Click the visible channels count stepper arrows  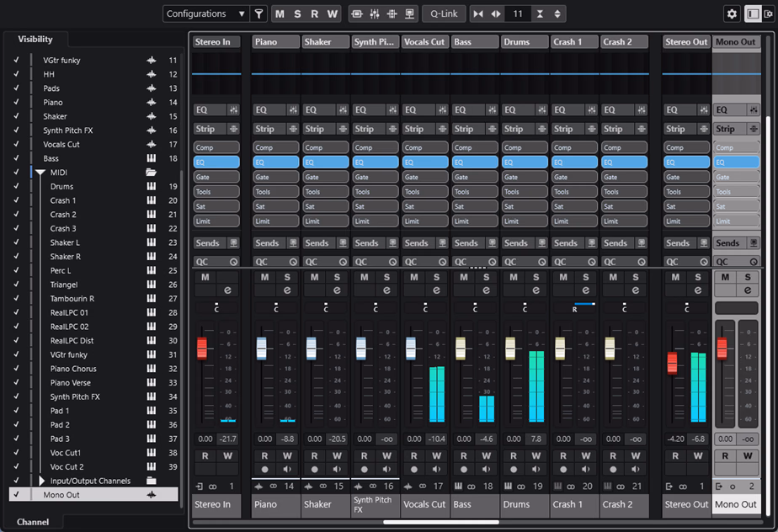click(557, 14)
